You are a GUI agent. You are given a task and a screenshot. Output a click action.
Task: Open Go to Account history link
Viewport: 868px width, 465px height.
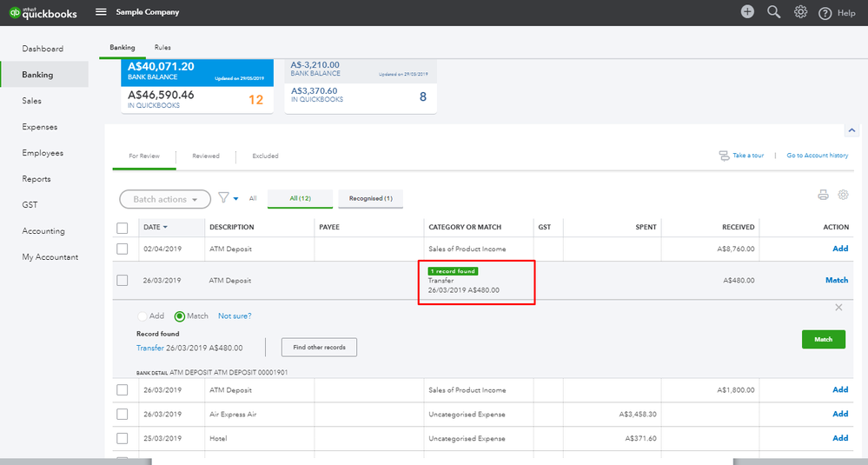coord(817,156)
